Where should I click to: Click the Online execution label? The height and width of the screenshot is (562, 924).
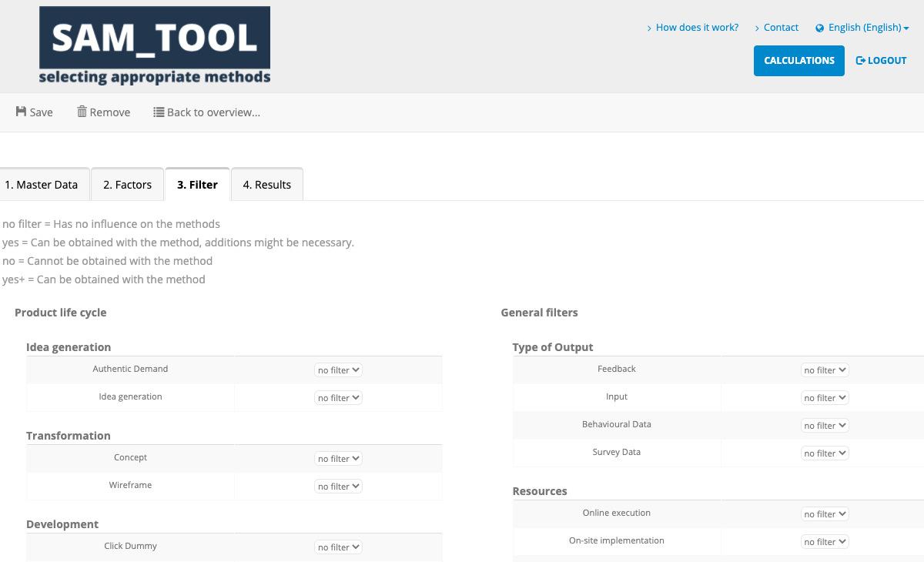[617, 513]
